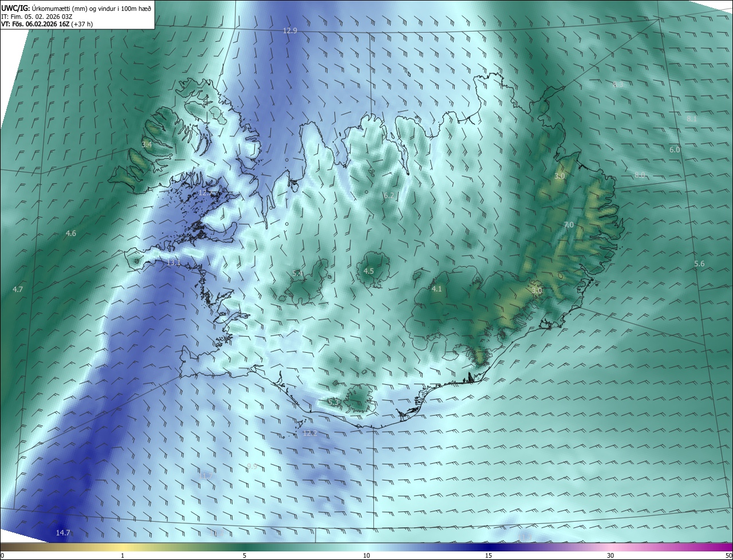Click the 5.6 value on the map
Viewport: 733px width, 560px height.
[x=699, y=263]
